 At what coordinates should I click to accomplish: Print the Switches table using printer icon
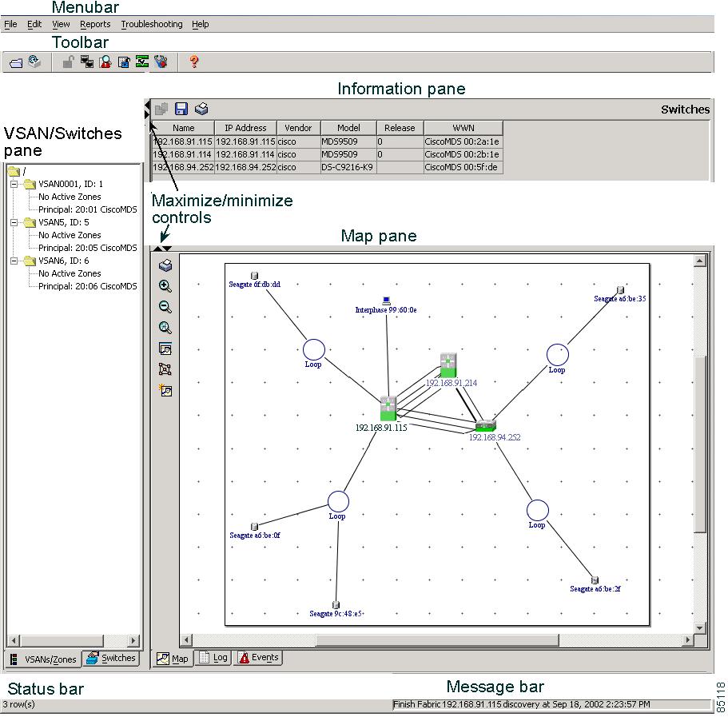point(201,109)
